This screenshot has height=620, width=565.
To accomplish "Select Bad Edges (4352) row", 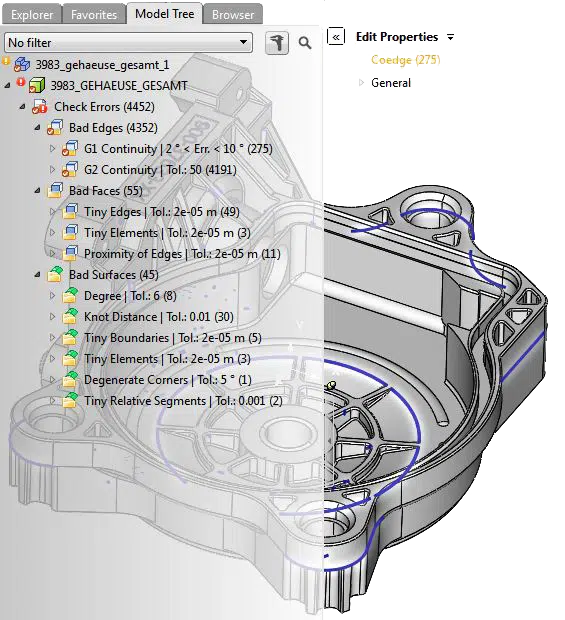I will (x=113, y=128).
